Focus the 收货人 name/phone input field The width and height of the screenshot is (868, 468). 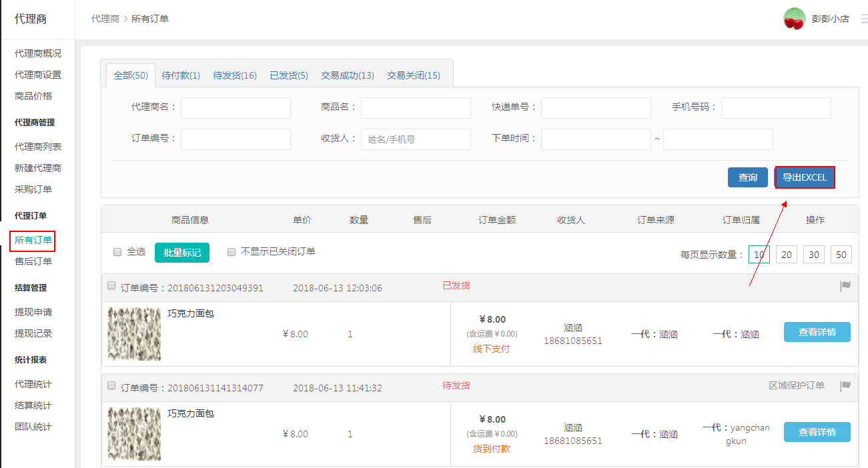416,139
